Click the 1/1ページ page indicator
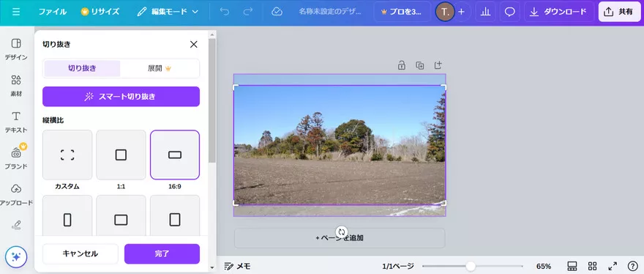The width and height of the screenshot is (644, 274). pyautogui.click(x=398, y=266)
